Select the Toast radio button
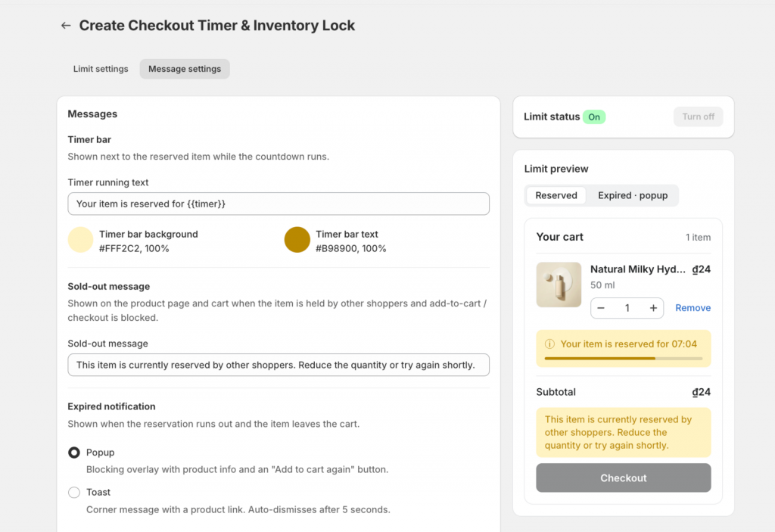The width and height of the screenshot is (775, 532). (74, 493)
